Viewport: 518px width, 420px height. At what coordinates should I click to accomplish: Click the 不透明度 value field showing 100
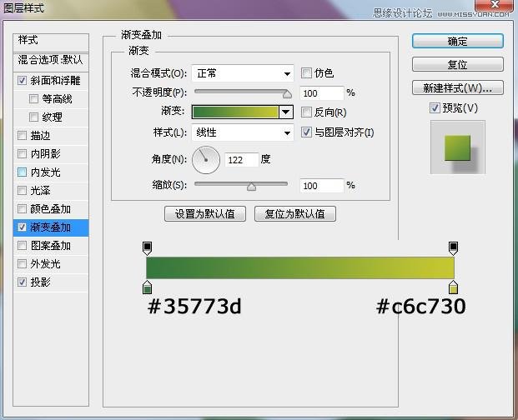[x=321, y=93]
